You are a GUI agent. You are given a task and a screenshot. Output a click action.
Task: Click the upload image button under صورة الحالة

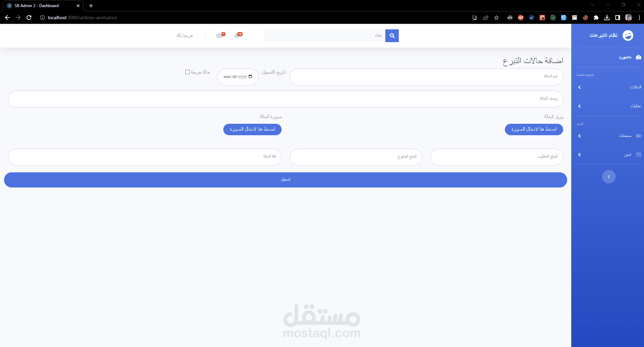tap(252, 129)
